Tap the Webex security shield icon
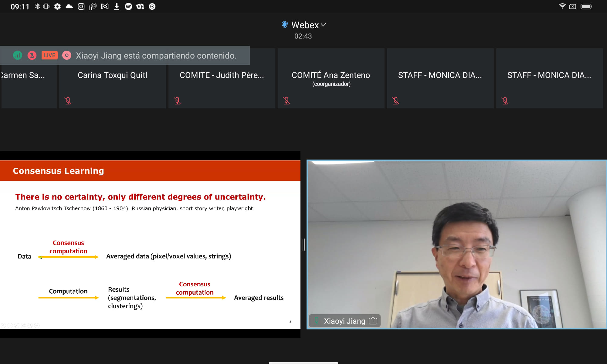 click(x=284, y=25)
